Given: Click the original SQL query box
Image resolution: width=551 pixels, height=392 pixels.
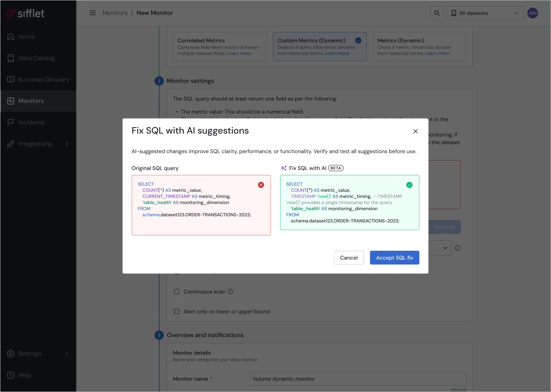Looking at the screenshot, I should (201, 205).
